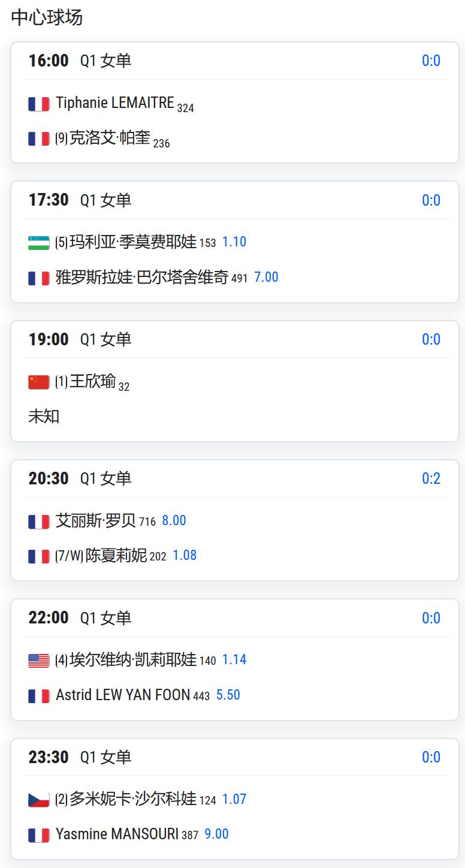Click the French flag beside 陈夏莉妮

(x=39, y=556)
